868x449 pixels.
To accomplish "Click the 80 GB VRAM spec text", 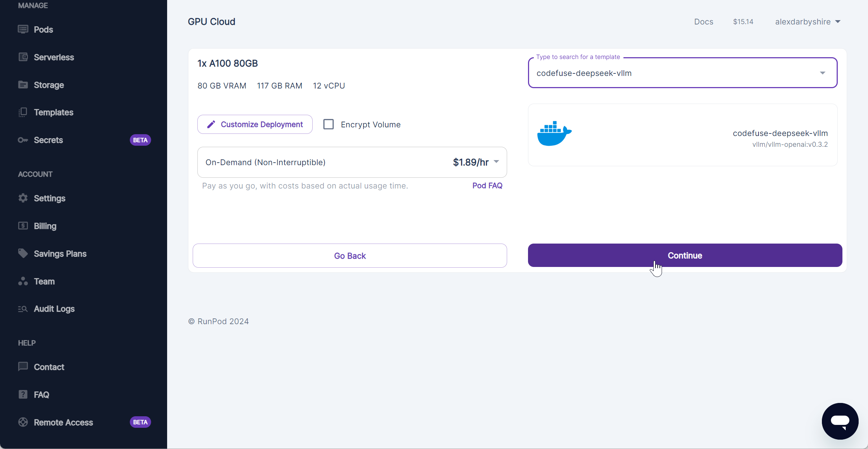I will pos(222,86).
